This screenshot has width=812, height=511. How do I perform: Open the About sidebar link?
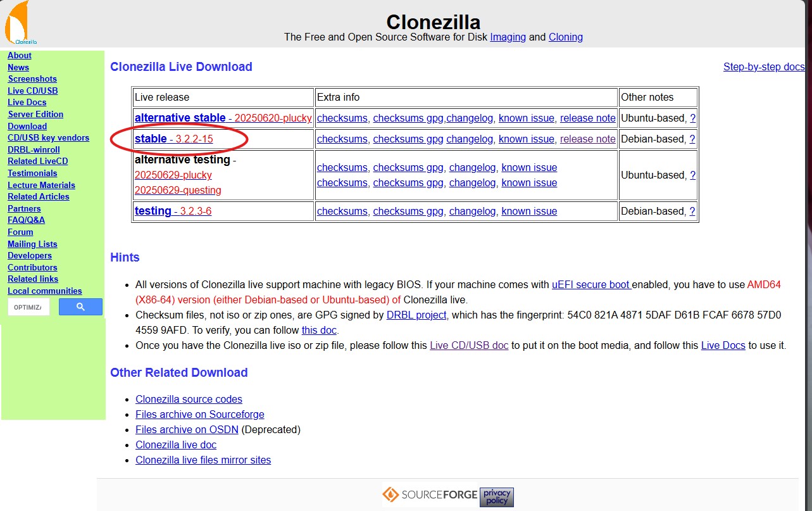[x=20, y=56]
